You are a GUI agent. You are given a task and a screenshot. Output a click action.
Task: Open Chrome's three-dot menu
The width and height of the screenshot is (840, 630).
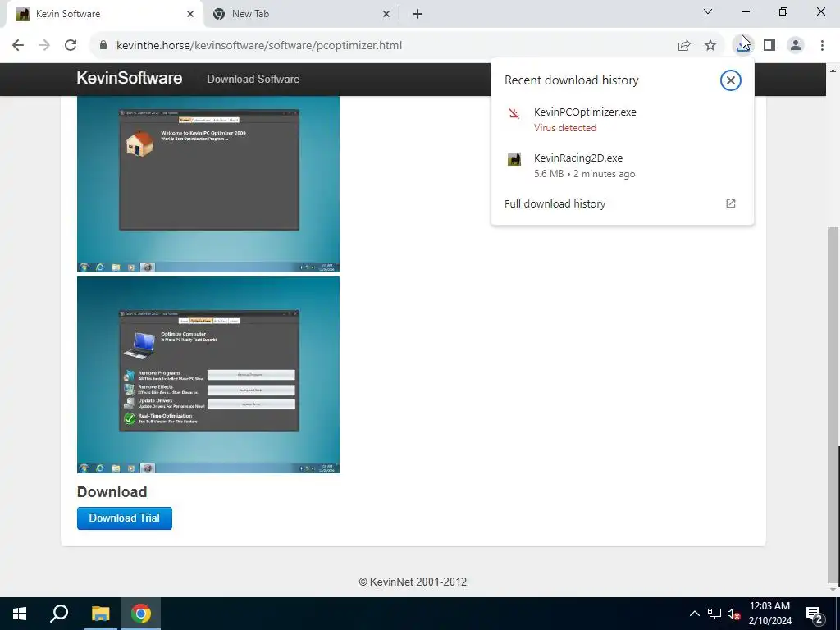point(822,46)
